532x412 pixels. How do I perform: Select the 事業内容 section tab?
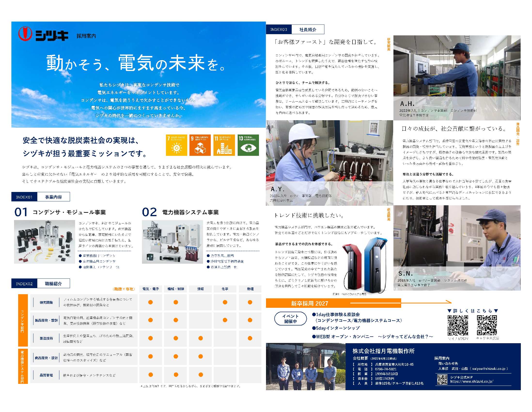click(x=54, y=197)
